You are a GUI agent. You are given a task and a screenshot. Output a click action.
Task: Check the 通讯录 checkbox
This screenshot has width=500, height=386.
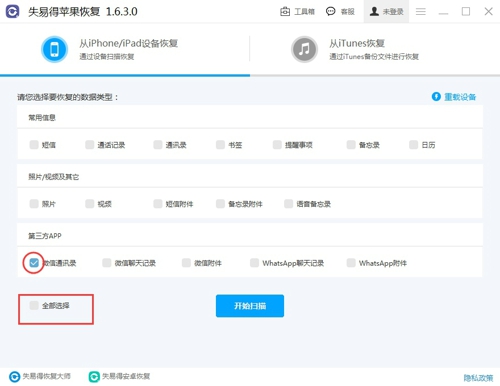[x=158, y=145]
